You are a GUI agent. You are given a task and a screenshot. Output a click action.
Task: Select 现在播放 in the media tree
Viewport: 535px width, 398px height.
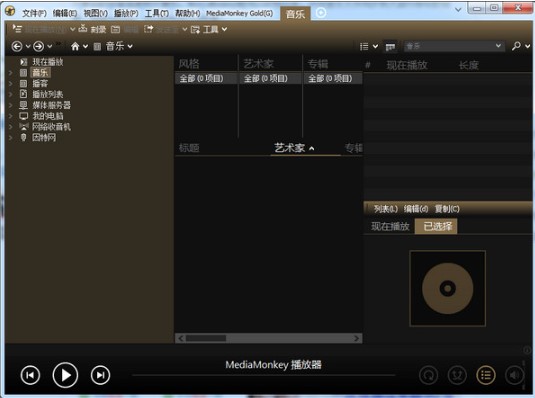tap(48, 62)
